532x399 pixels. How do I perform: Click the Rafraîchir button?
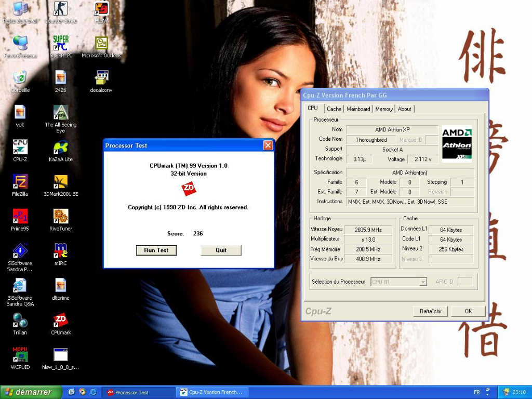430,311
